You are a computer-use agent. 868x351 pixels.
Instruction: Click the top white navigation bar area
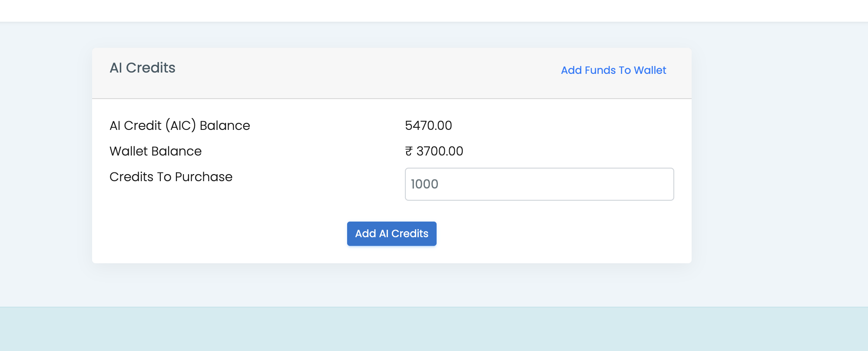pyautogui.click(x=434, y=9)
